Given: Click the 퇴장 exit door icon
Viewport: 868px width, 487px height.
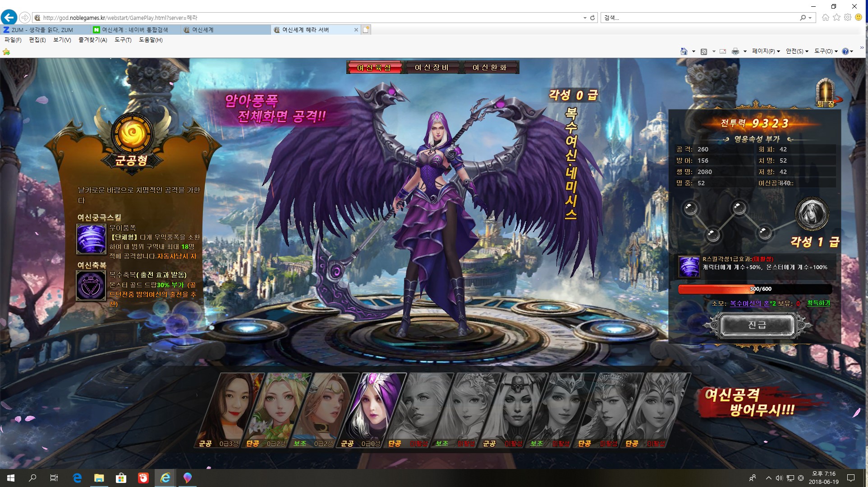Looking at the screenshot, I should point(826,92).
